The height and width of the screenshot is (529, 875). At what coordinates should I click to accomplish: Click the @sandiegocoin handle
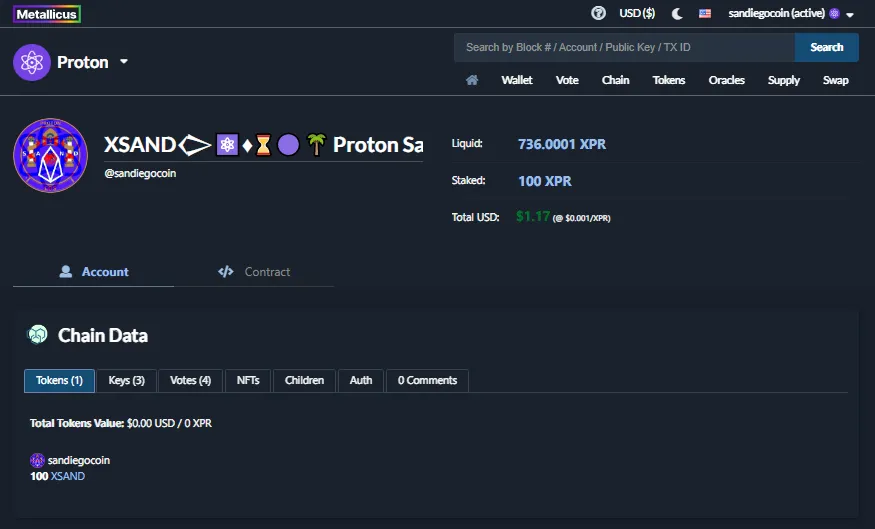(x=140, y=174)
